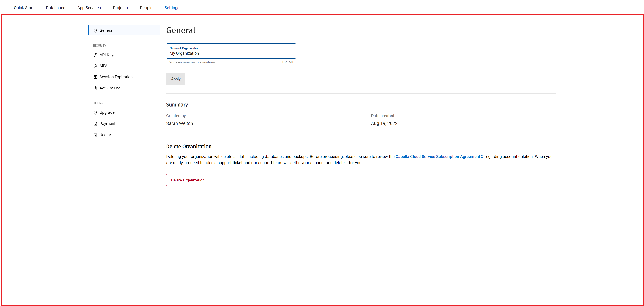
Task: Select the Payment billing icon
Action: (95, 124)
